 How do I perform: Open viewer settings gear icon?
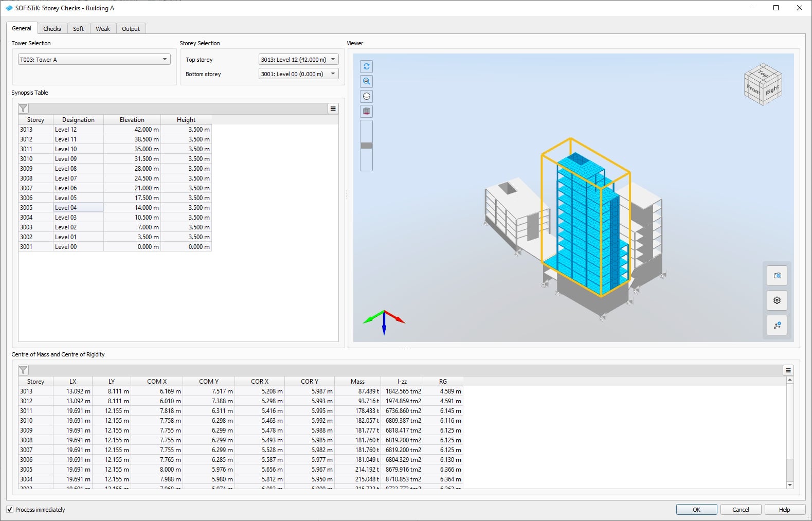tap(777, 300)
